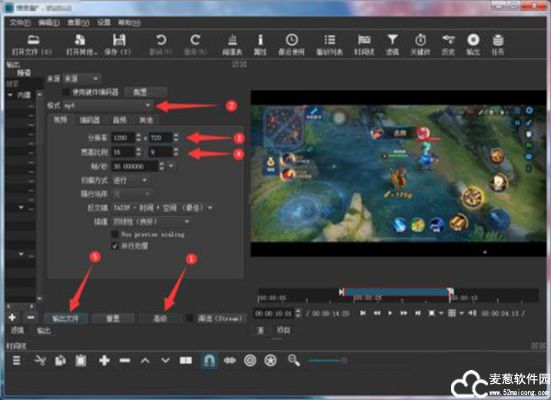Toggle scrub while dragging icon
Screen dimensions: 551x400
tap(230, 360)
